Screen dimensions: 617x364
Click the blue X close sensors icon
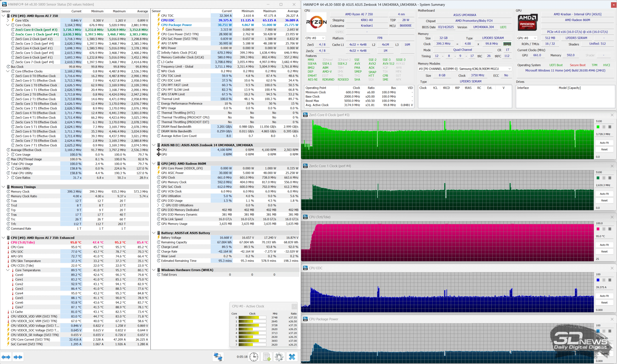[292, 357]
